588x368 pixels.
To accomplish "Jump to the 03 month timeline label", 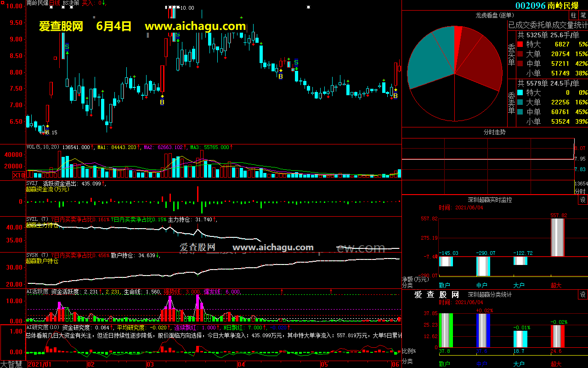I will 150,364.
